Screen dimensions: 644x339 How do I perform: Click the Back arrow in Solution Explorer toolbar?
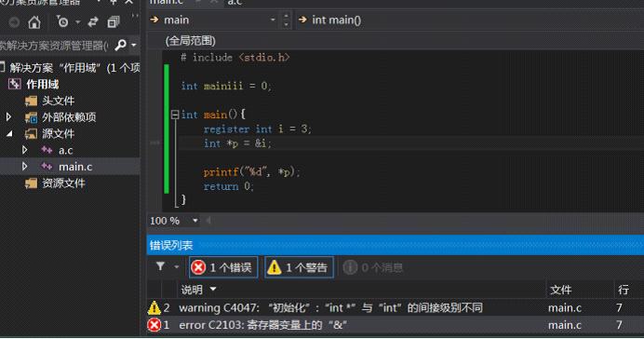pyautogui.click(x=14, y=21)
